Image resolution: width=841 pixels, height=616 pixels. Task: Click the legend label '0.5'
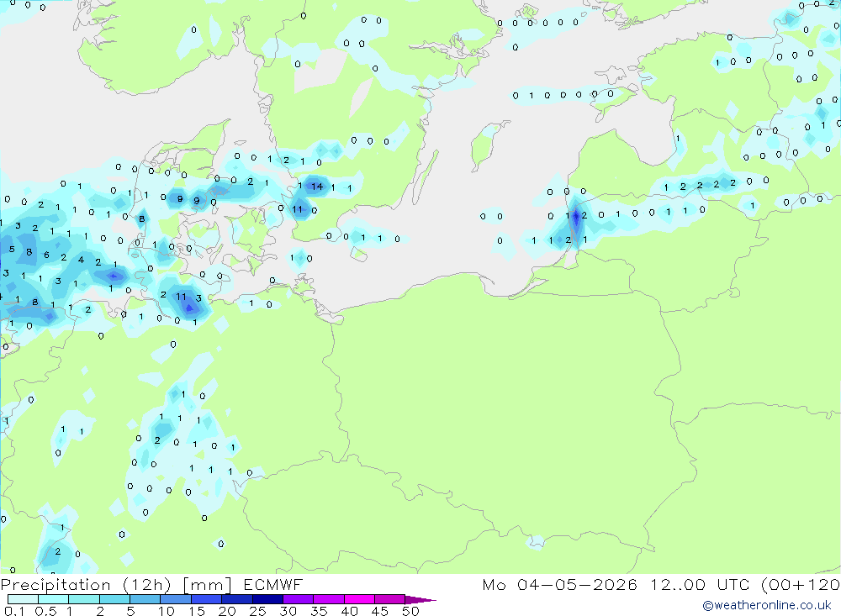45,611
